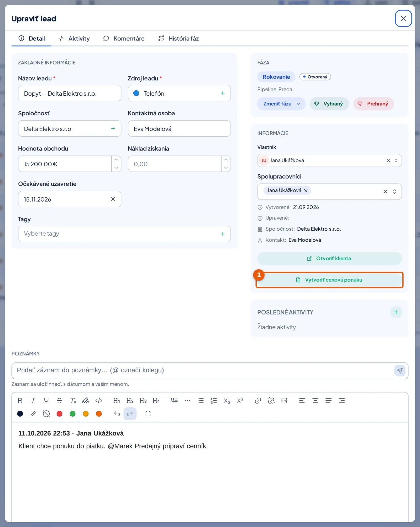
Task: Send the note entry with paper-plane button
Action: click(400, 371)
